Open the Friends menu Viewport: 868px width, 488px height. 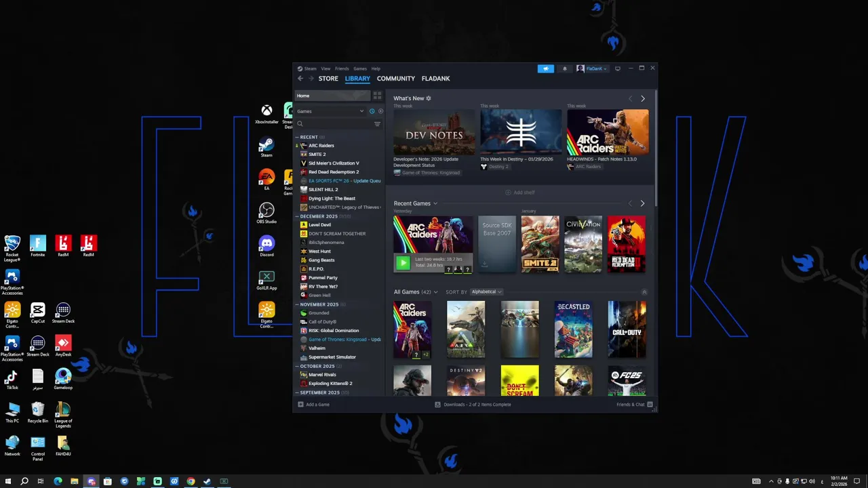(x=342, y=68)
